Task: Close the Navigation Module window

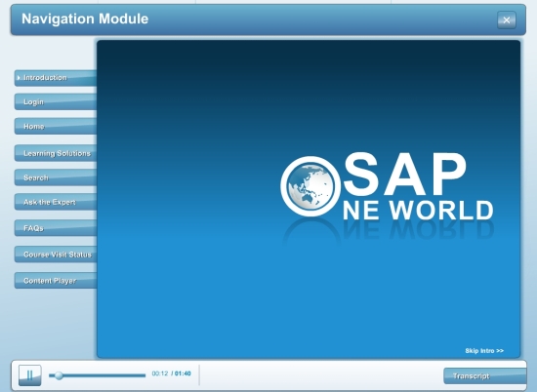Action: tap(507, 20)
